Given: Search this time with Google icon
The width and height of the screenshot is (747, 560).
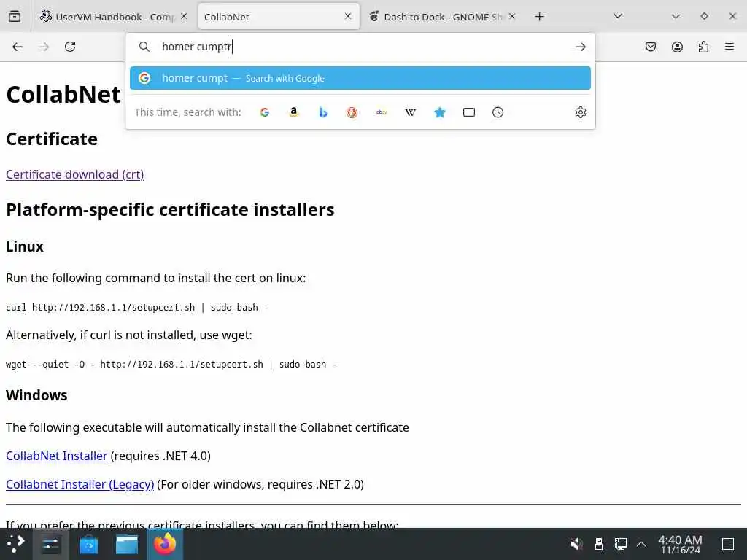Looking at the screenshot, I should (265, 112).
